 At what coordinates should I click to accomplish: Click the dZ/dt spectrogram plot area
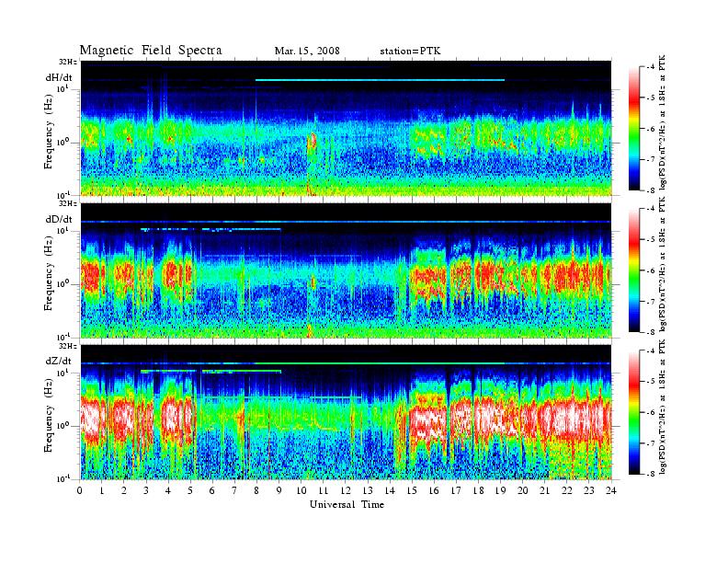[x=347, y=412]
